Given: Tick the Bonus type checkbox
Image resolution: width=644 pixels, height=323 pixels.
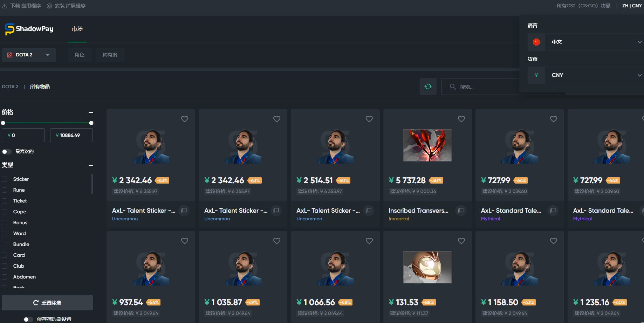Looking at the screenshot, I should click(5, 223).
